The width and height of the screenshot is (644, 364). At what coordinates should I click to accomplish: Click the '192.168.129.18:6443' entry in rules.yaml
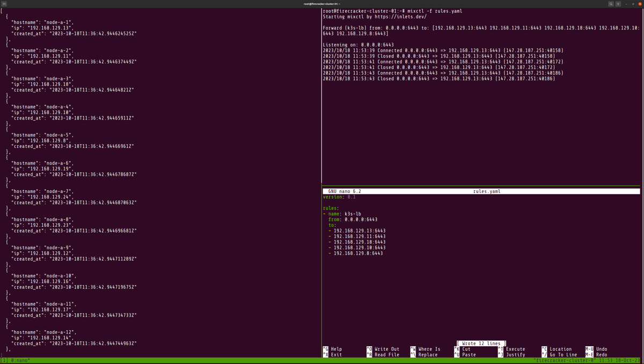click(x=360, y=242)
